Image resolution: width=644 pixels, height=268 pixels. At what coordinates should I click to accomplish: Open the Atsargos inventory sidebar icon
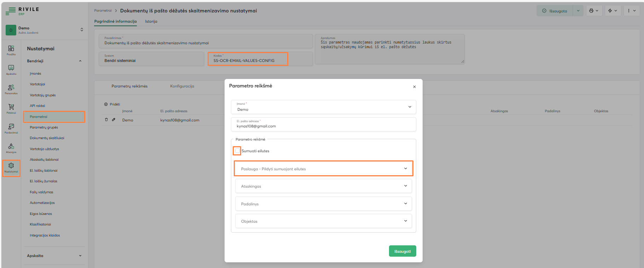click(11, 148)
